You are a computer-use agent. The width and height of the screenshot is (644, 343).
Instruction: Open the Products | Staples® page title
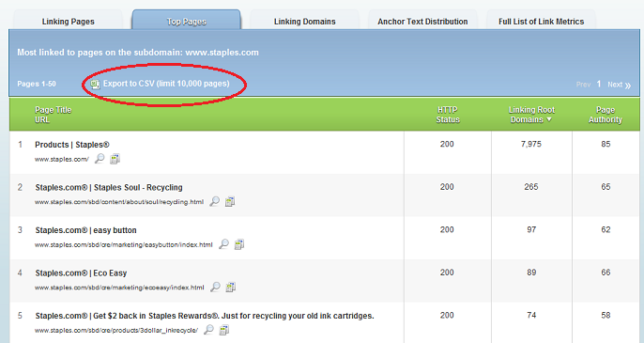click(72, 145)
